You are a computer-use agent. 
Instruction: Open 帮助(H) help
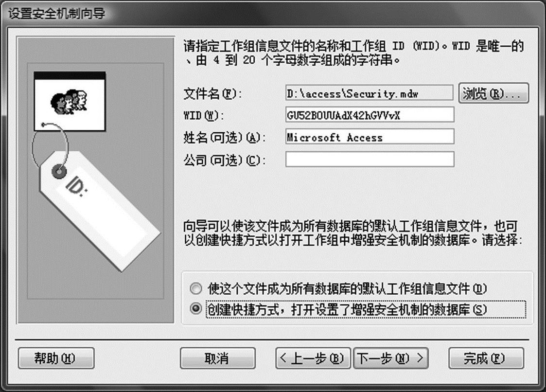pyautogui.click(x=56, y=358)
